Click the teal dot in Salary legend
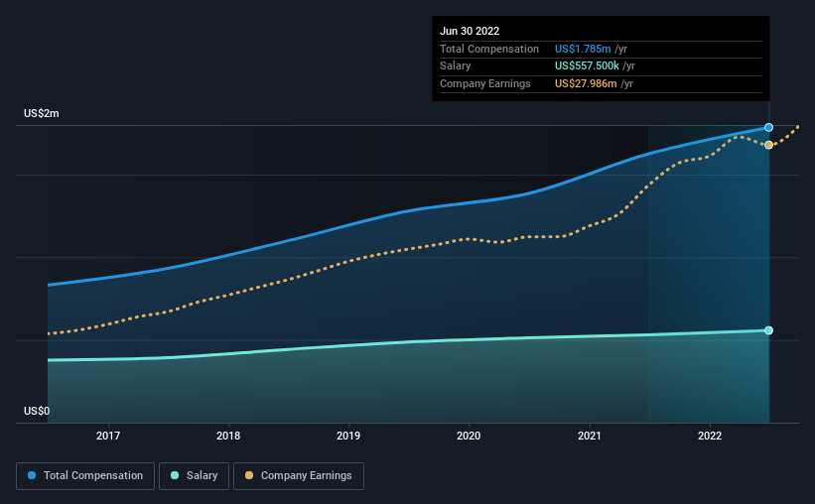815x504 pixels. pos(175,475)
